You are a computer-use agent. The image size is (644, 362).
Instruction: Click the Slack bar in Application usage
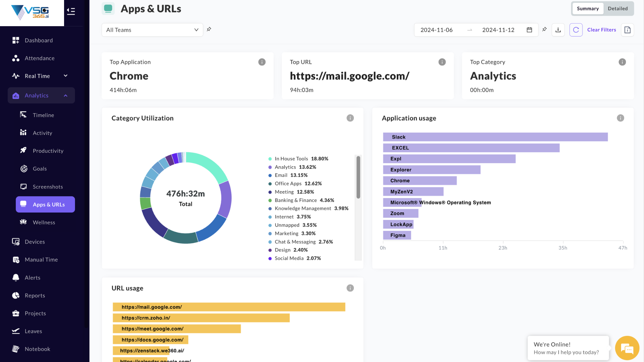point(495,137)
